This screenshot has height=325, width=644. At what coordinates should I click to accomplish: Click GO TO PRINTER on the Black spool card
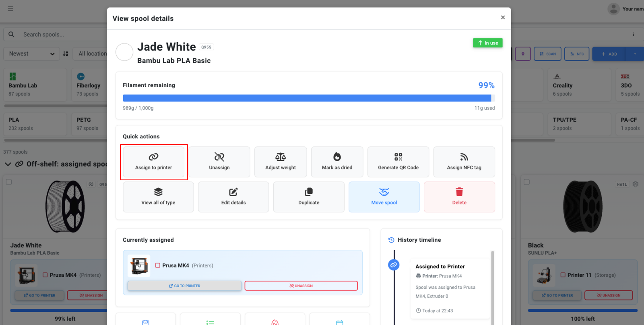pyautogui.click(x=557, y=295)
